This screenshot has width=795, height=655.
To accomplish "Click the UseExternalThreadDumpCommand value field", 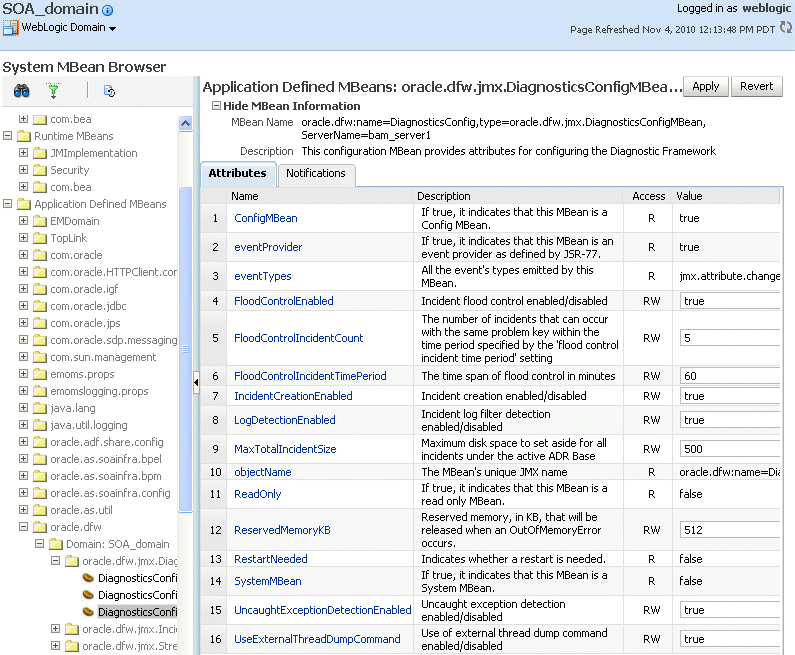I will point(730,639).
